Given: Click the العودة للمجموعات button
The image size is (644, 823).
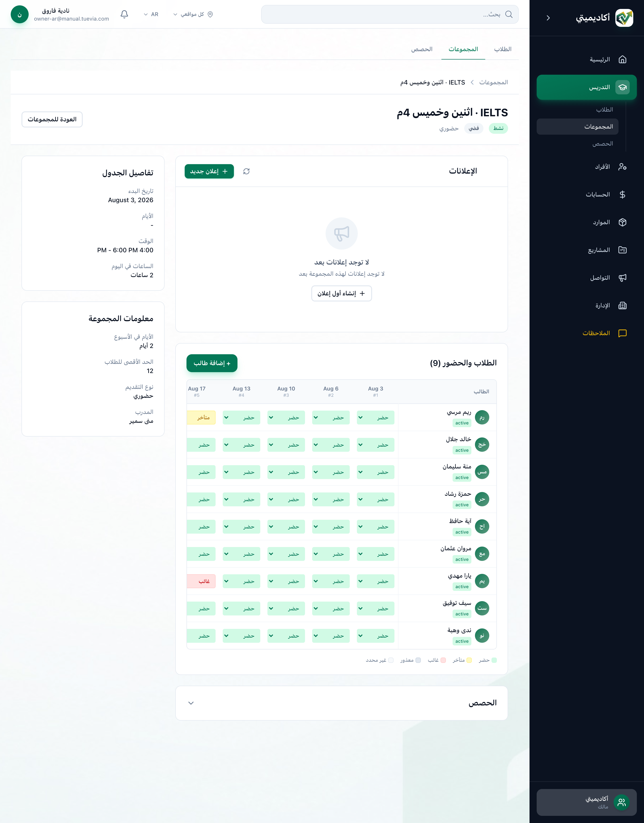Looking at the screenshot, I should click(52, 119).
